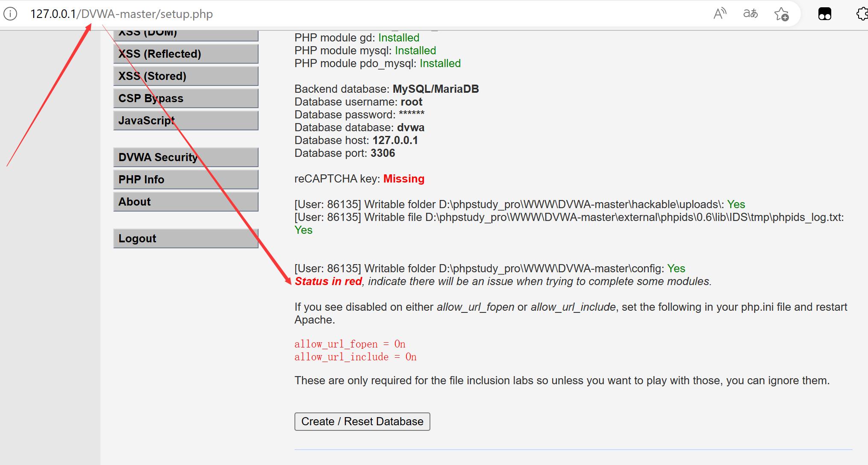Image resolution: width=868 pixels, height=465 pixels.
Task: Open the XSS (DOM) menu item
Action: 185,35
